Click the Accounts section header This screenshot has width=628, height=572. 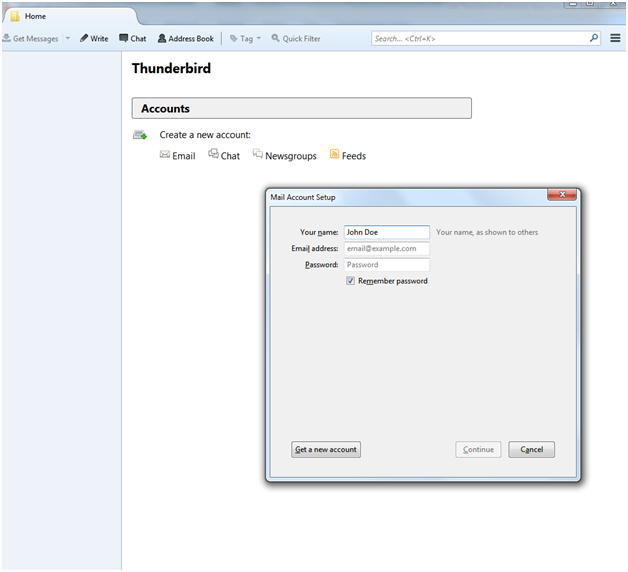(x=302, y=108)
